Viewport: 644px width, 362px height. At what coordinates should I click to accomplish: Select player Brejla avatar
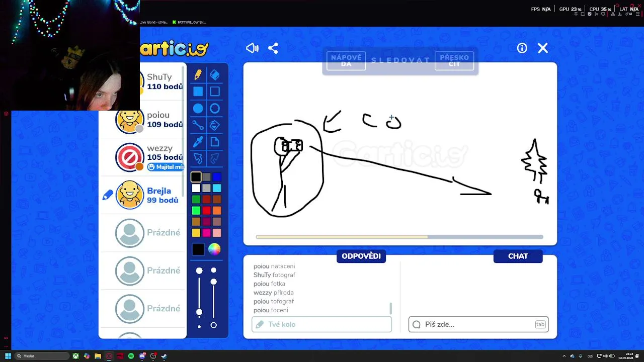pos(130,195)
